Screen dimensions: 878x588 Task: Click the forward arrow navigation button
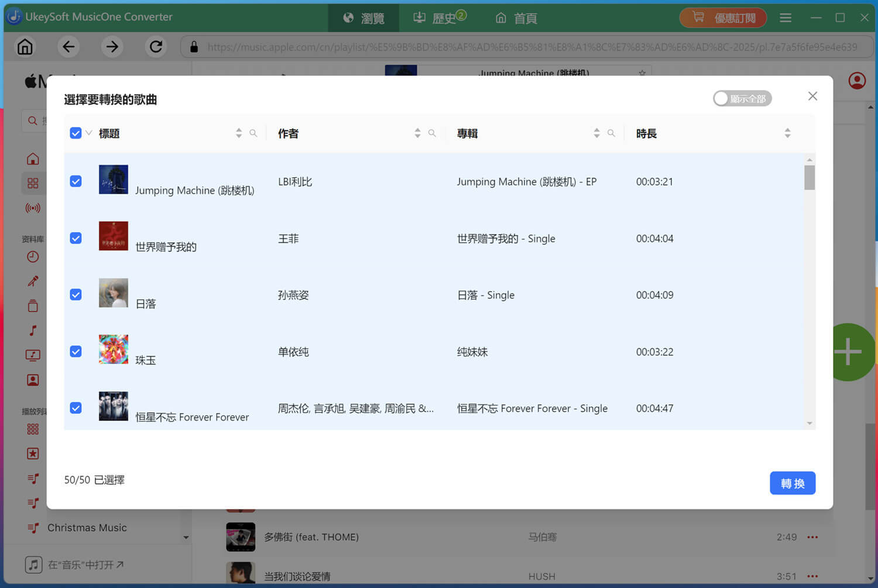click(112, 47)
